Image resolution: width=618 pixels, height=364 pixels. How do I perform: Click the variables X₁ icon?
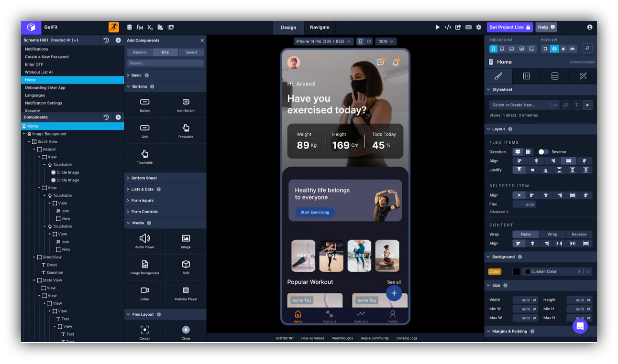(x=150, y=27)
